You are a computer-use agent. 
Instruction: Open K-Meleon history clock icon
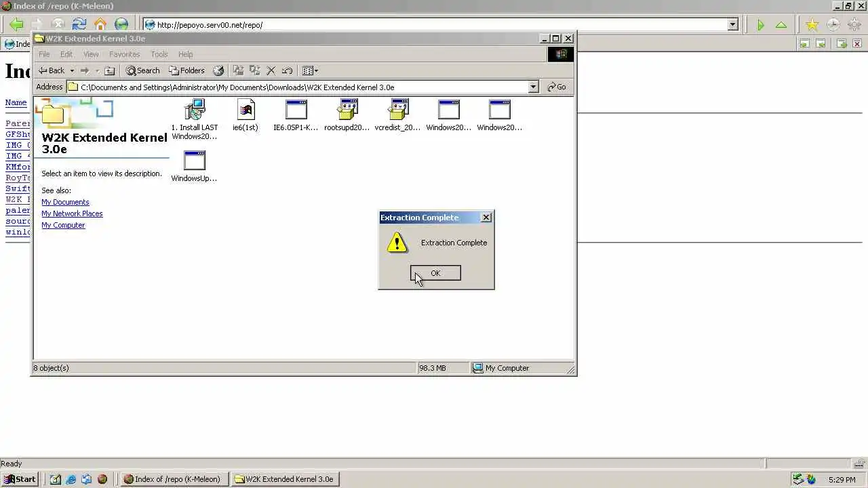[x=833, y=25]
